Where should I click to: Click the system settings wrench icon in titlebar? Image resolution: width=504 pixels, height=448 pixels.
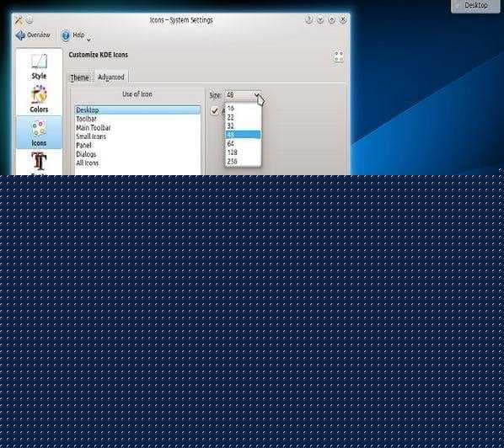19,20
